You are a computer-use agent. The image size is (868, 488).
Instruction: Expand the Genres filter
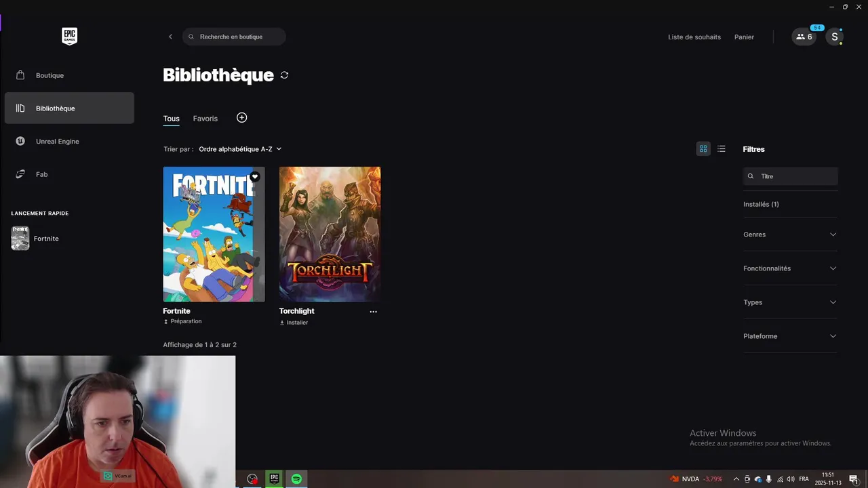click(x=790, y=235)
